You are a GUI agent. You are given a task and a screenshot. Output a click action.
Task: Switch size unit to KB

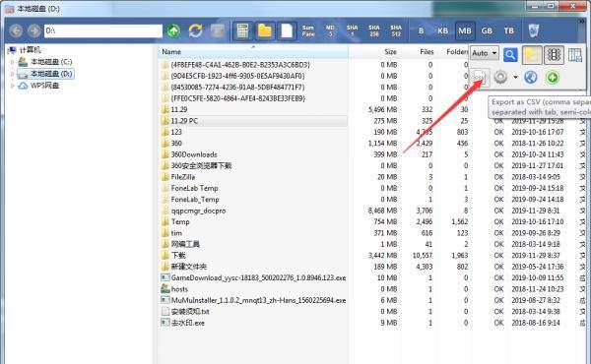[x=443, y=30]
